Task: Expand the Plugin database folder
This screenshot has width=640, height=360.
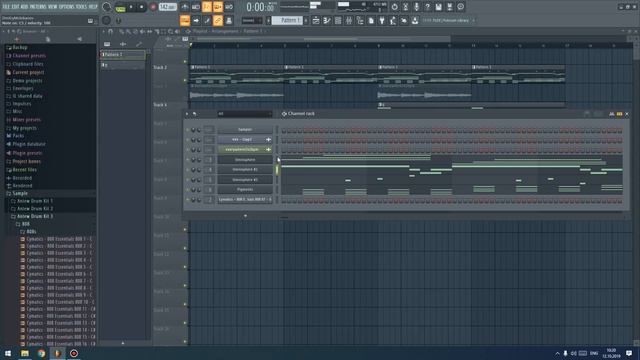Action: pos(29,144)
